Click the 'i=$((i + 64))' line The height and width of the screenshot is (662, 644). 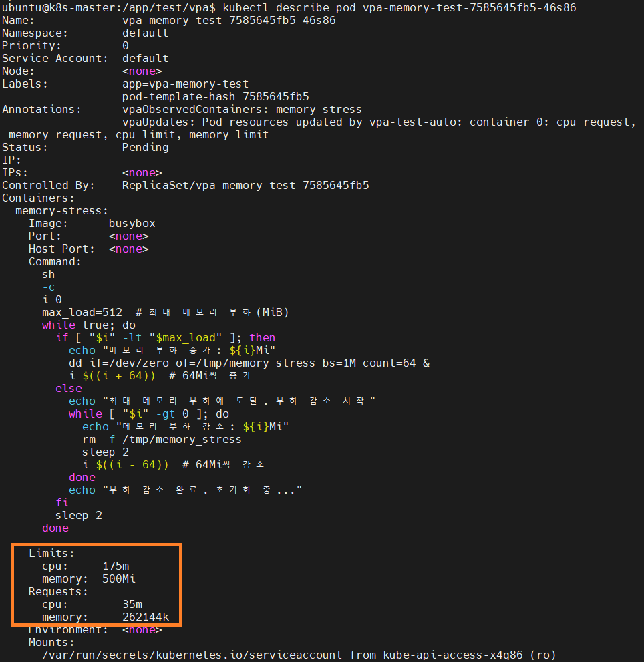160,375
